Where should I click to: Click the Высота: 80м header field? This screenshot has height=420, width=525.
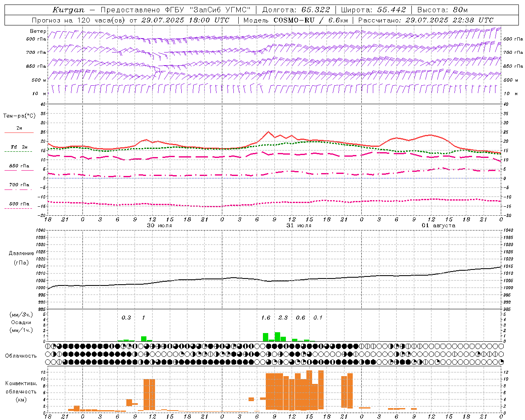tap(442, 10)
